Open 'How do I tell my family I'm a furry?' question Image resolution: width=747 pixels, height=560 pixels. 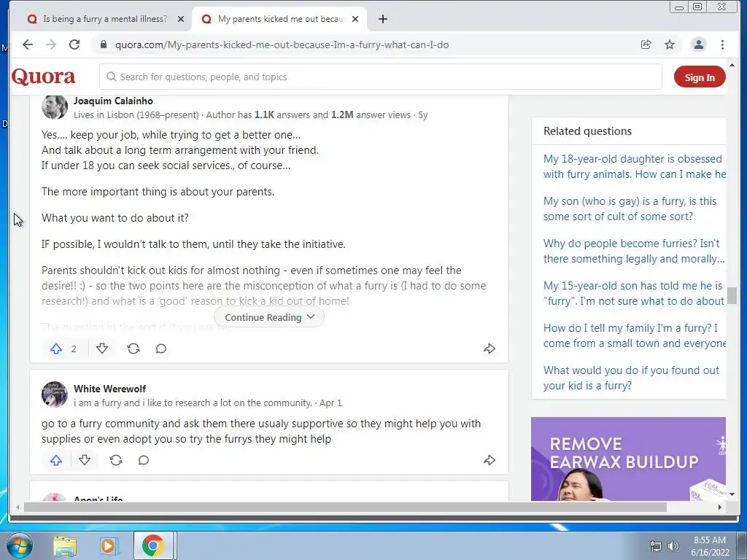pyautogui.click(x=634, y=335)
